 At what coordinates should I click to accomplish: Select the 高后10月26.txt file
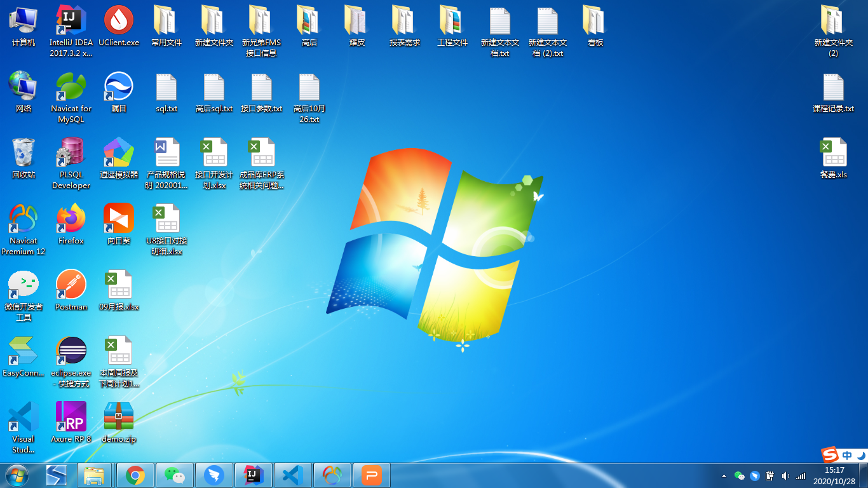(x=309, y=97)
